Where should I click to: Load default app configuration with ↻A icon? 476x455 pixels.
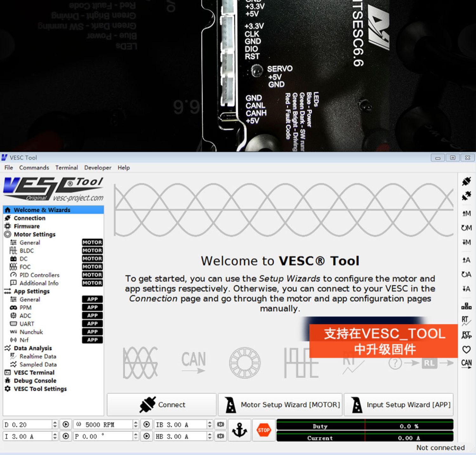pyautogui.click(x=466, y=274)
